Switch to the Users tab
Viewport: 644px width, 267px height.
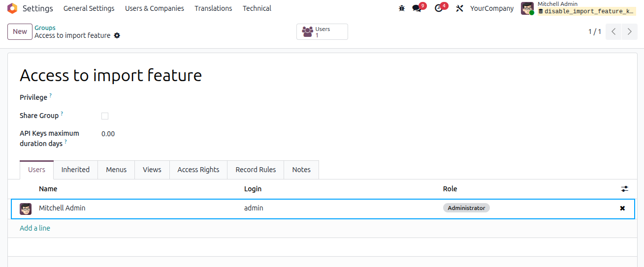(37, 170)
